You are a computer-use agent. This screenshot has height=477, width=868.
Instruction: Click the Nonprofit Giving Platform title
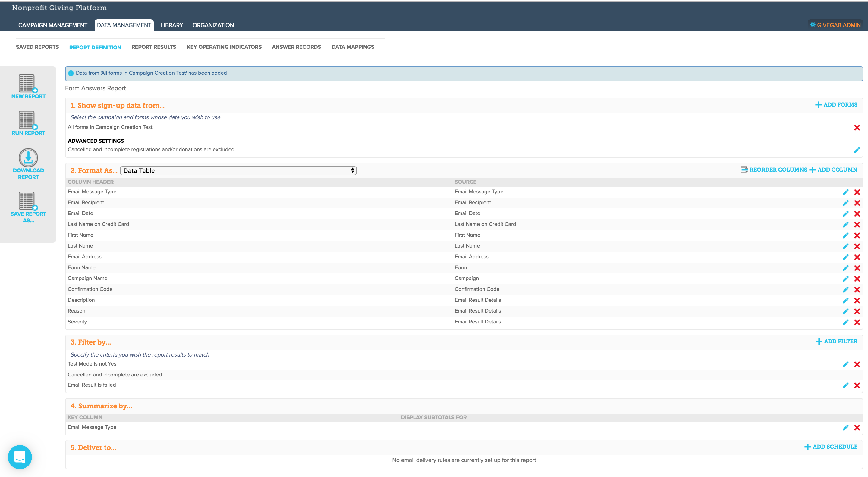59,8
